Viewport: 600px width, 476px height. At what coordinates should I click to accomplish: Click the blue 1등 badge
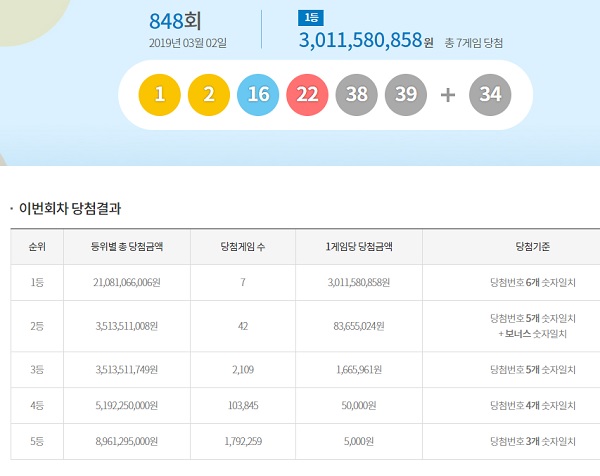point(311,18)
